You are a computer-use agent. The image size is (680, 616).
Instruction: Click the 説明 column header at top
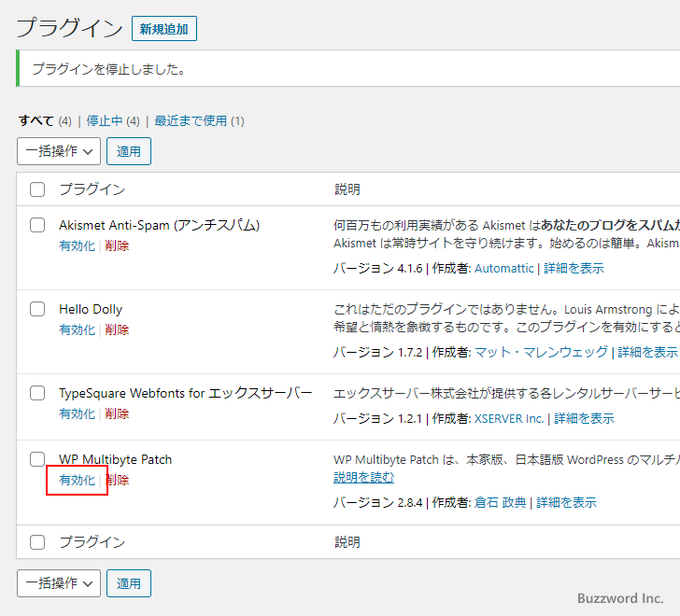click(x=347, y=189)
